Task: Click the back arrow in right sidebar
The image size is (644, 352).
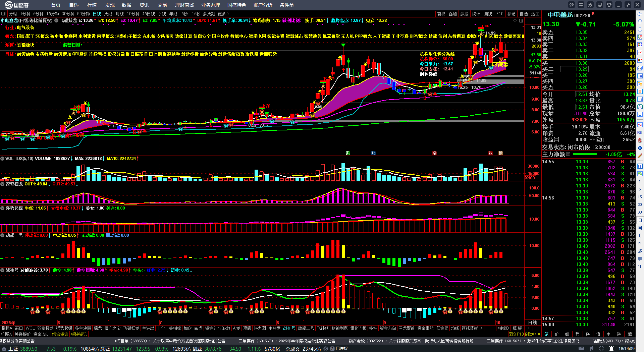Action: pos(640,14)
